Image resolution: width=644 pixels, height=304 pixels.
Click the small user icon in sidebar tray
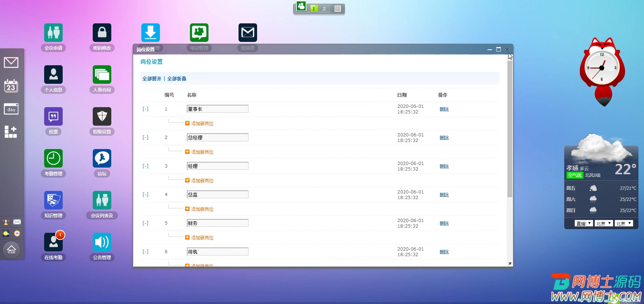6,222
